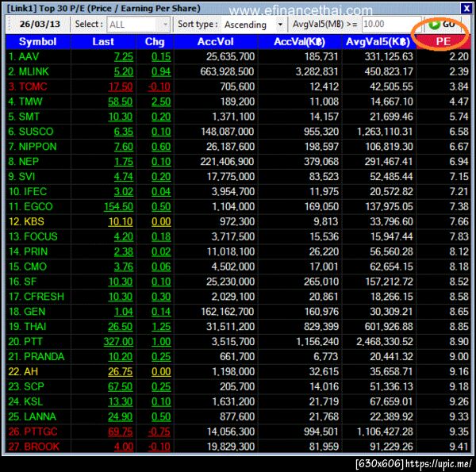Open the Select ALL dropdown
The width and height of the screenshot is (476, 472).
[x=138, y=25]
